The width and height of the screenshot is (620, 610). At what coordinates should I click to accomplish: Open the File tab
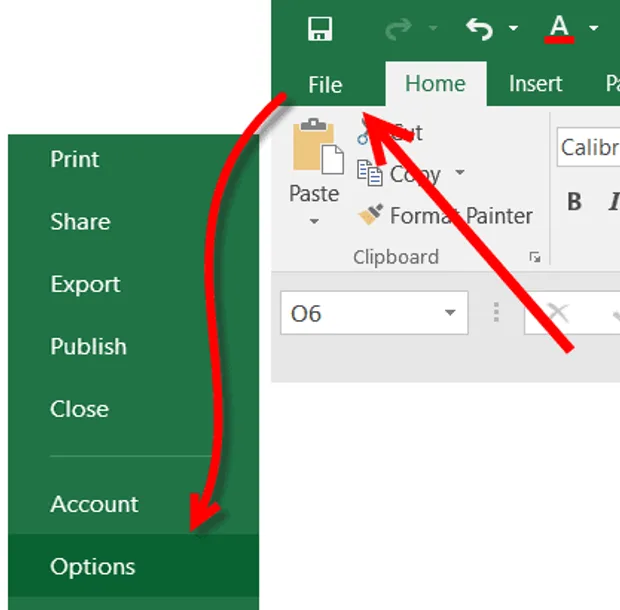(x=325, y=85)
